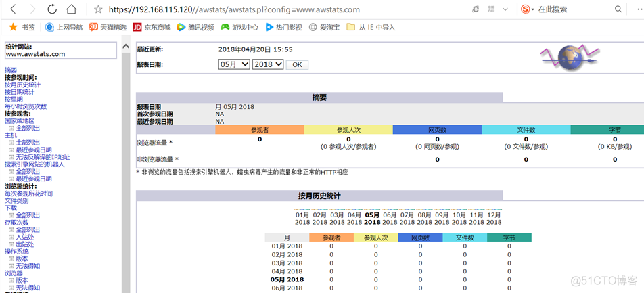Reload the page with the refresh icon
The height and width of the screenshot is (293, 644).
52,9
